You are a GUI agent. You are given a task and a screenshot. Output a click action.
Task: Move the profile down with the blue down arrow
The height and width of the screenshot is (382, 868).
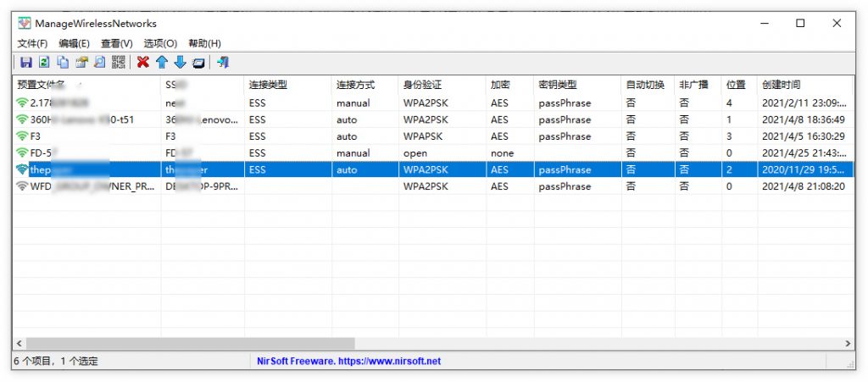coord(179,62)
